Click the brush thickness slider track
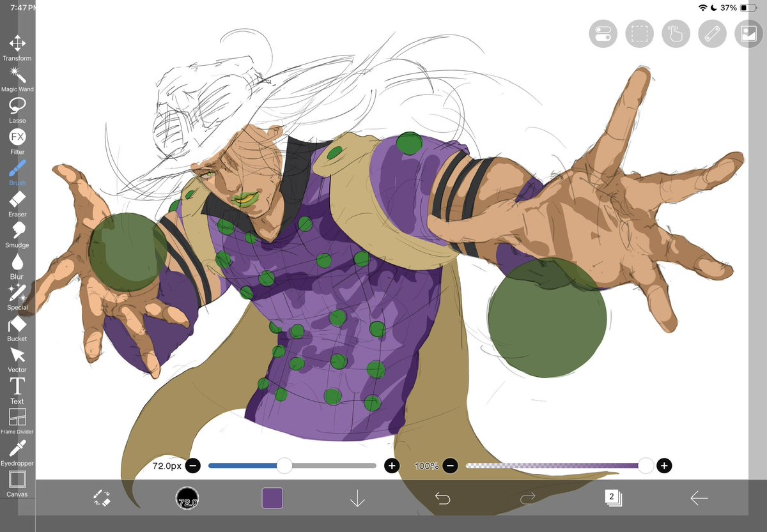 (292, 466)
